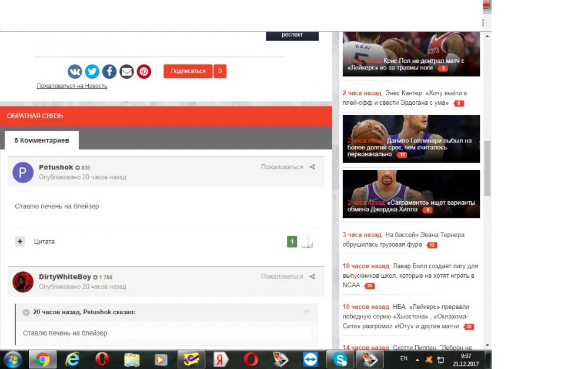
Task: Open the Danilo Gallinari news thumbnail
Action: (x=411, y=138)
